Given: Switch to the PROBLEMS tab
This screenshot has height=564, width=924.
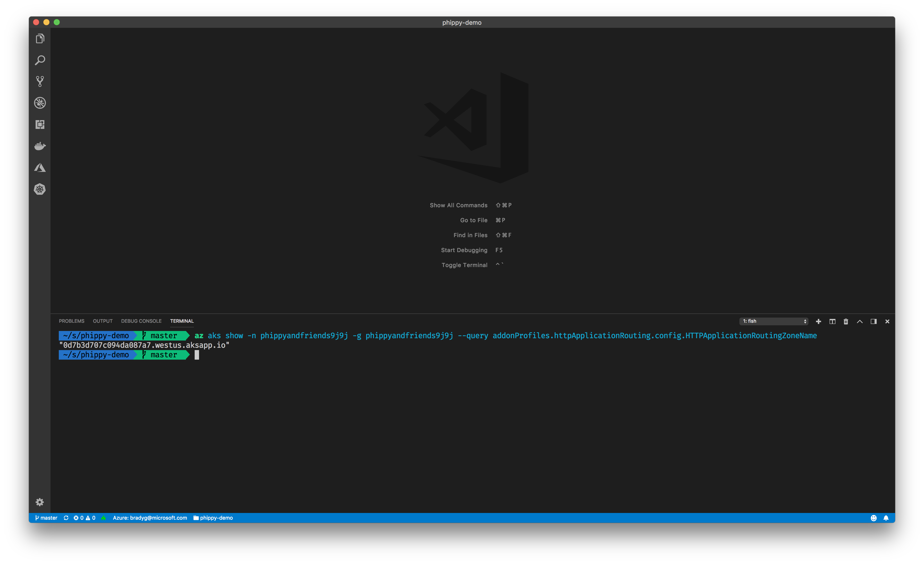Looking at the screenshot, I should coord(71,321).
